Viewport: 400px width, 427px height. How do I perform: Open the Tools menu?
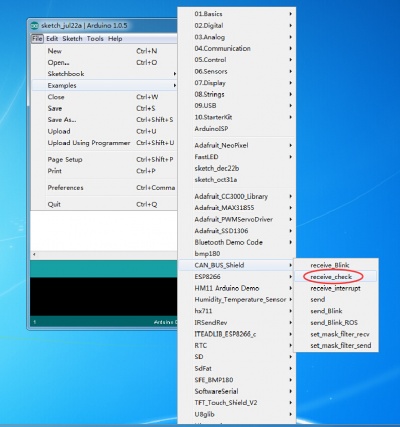click(x=95, y=39)
